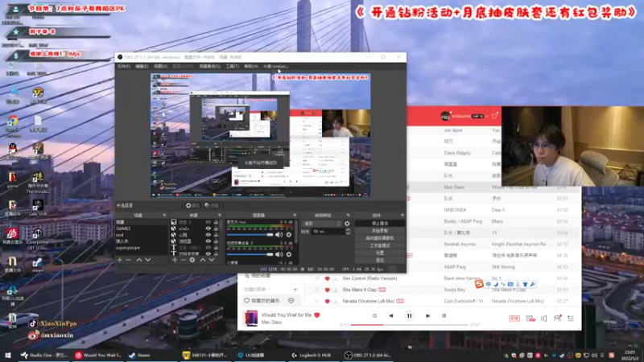Screen dimensions: 644x362
Task: Remove selected source in OBS
Action: tap(184, 260)
